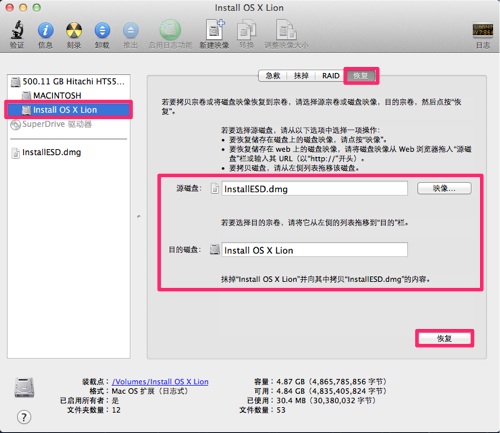Open the Log (日志) toolbar icon
Screen dimensions: 500x433
483,30
